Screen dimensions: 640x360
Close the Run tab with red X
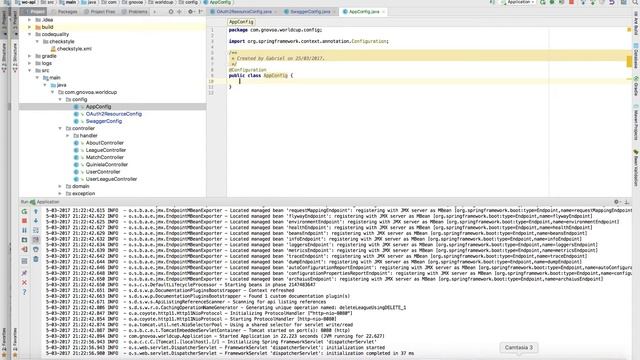(x=24, y=282)
